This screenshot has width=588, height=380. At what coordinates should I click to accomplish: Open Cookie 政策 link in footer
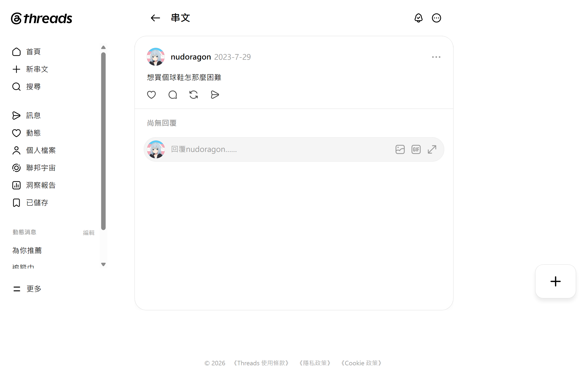tap(361, 363)
